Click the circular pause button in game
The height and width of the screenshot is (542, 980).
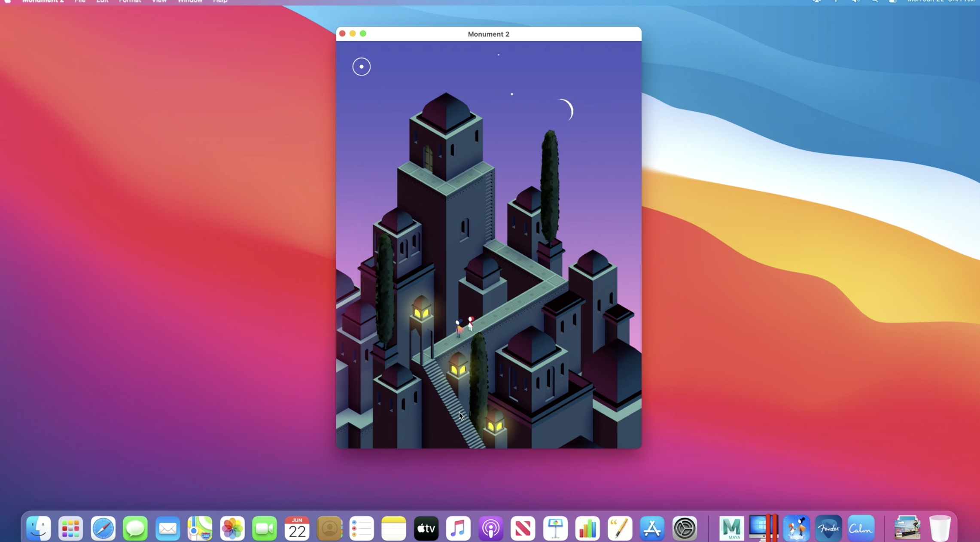[x=361, y=67]
